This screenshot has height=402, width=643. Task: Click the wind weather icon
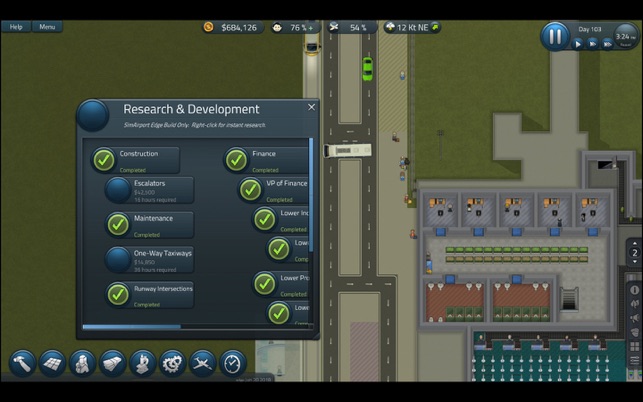(x=390, y=27)
